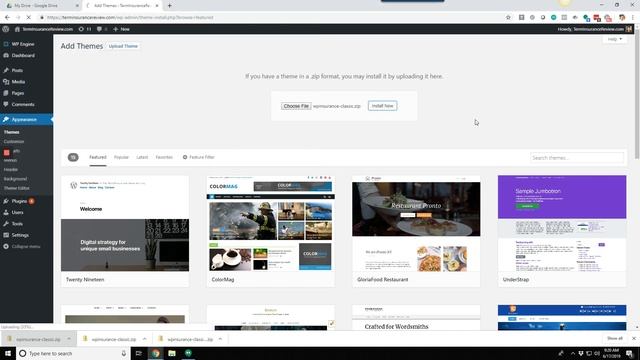Switch to My Drive - Google Drive tab

tap(41, 6)
